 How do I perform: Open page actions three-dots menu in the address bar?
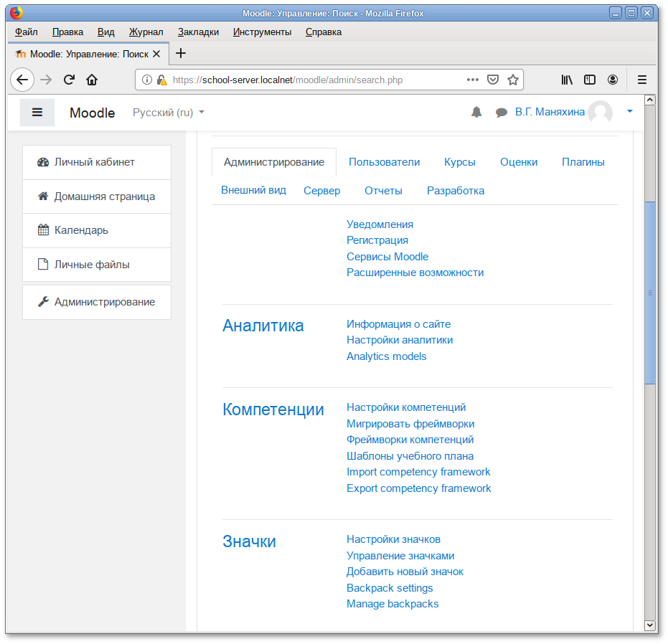click(x=472, y=80)
